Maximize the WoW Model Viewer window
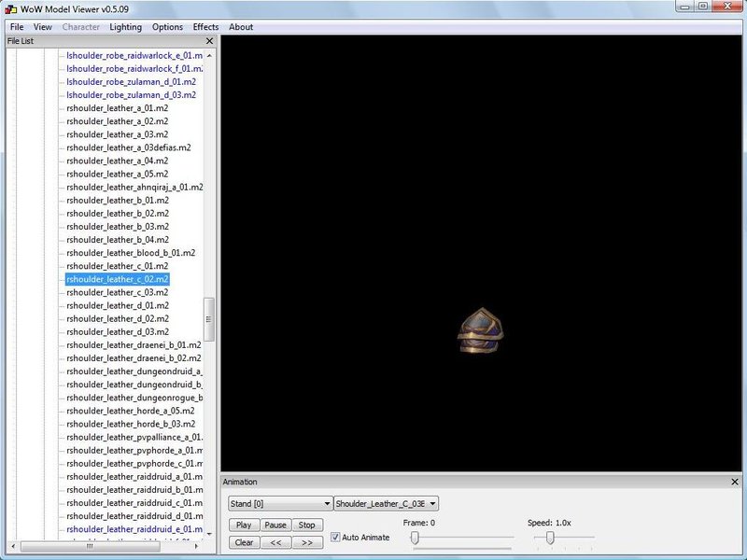The width and height of the screenshot is (747, 560). pos(703,7)
